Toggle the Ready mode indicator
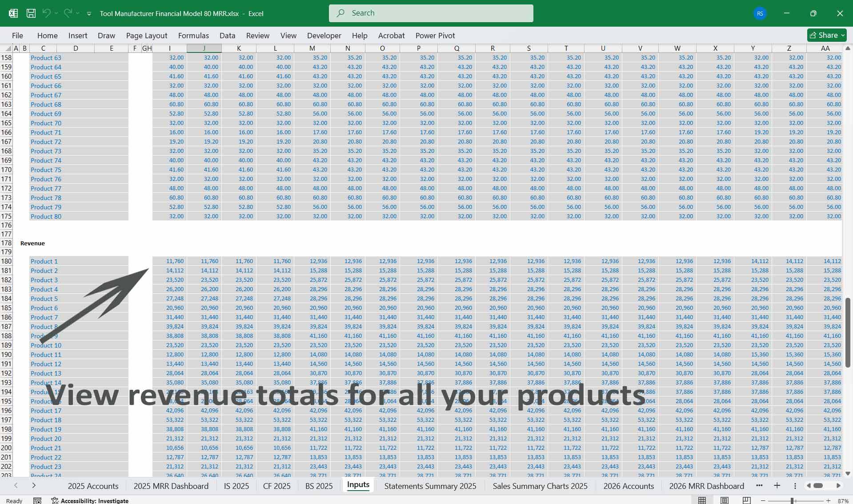 pos(14,500)
